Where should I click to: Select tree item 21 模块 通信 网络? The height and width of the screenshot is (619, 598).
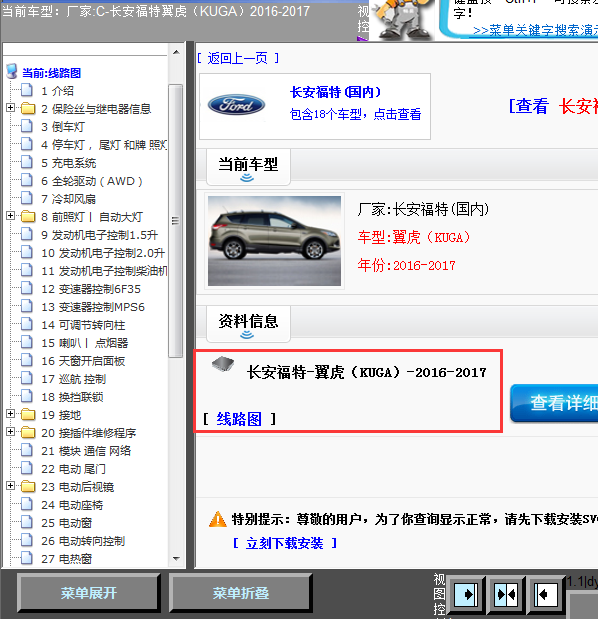click(x=86, y=451)
